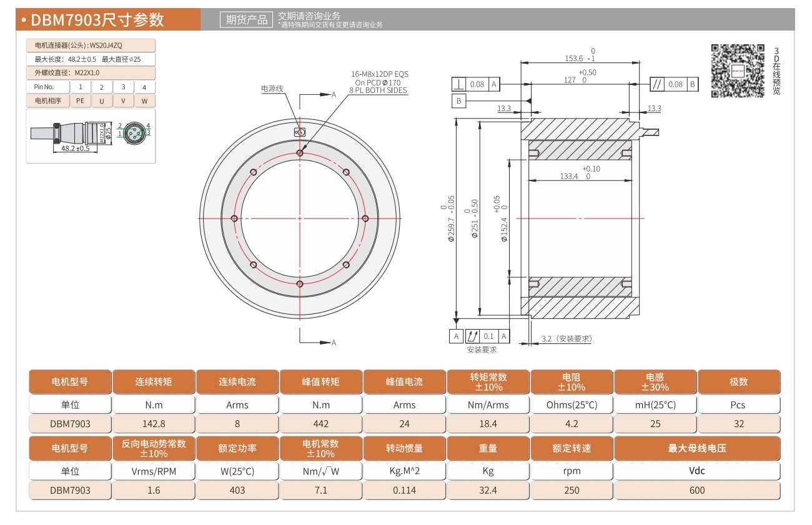Click the PE phase cell
Viewport: 812px width, 525px height.
81,101
